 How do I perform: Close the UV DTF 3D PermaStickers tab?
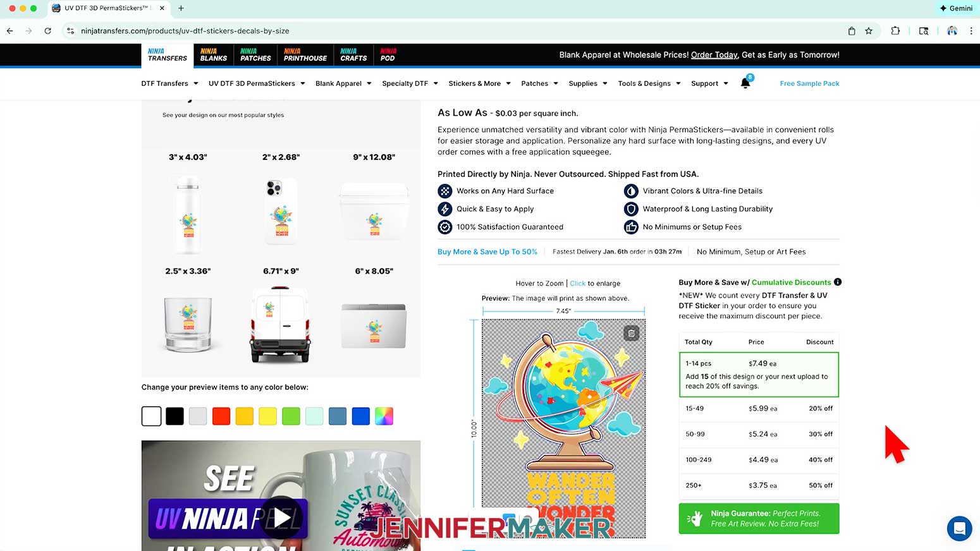pyautogui.click(x=162, y=8)
